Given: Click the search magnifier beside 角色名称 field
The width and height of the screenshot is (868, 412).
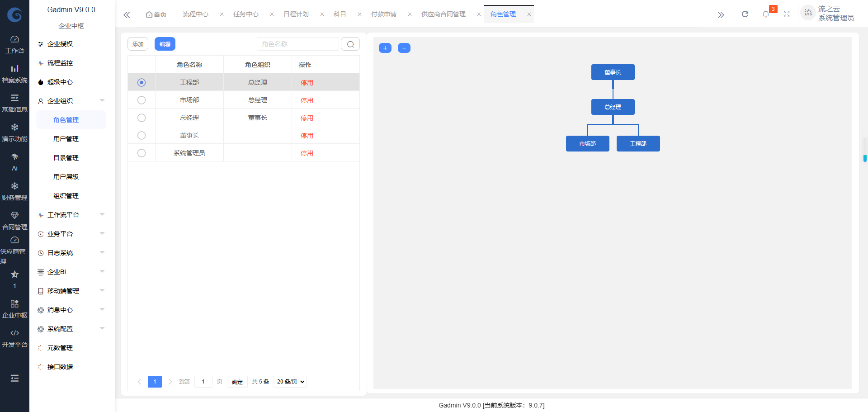Looking at the screenshot, I should (350, 44).
